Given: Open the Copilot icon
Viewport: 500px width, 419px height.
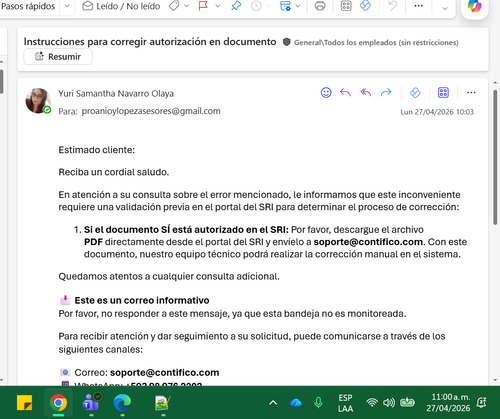Looking at the screenshot, I should coord(474,6).
